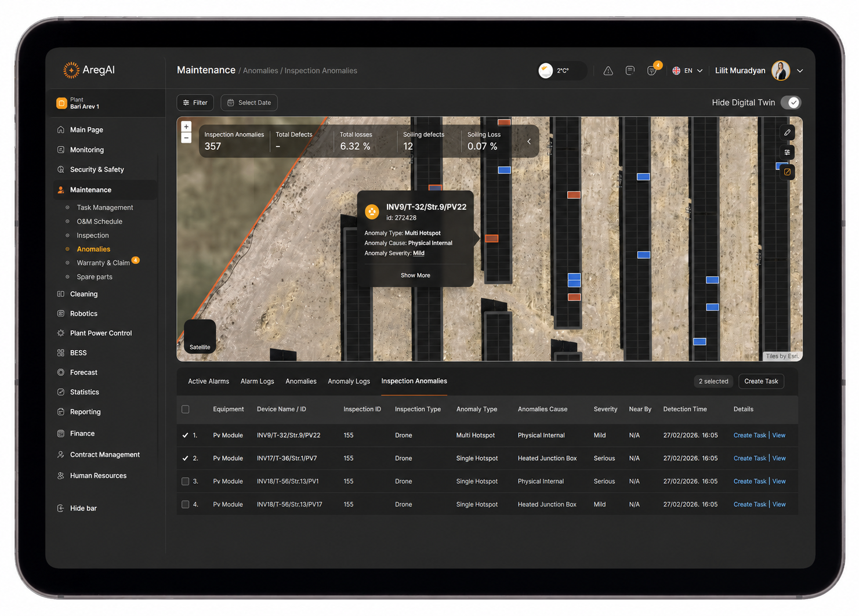Image resolution: width=859 pixels, height=616 pixels.
Task: Check row 3 INV18/T-56/Str.13/PV1 checkbox
Action: click(186, 481)
